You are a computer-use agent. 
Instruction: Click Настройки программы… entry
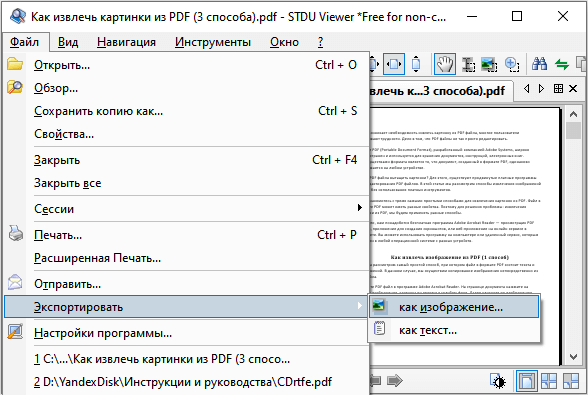click(103, 333)
